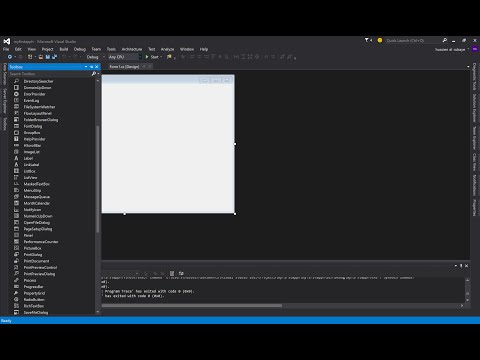Select MaskedTextBox in the Toolbox
This screenshot has width=480, height=360.
[x=37, y=184]
